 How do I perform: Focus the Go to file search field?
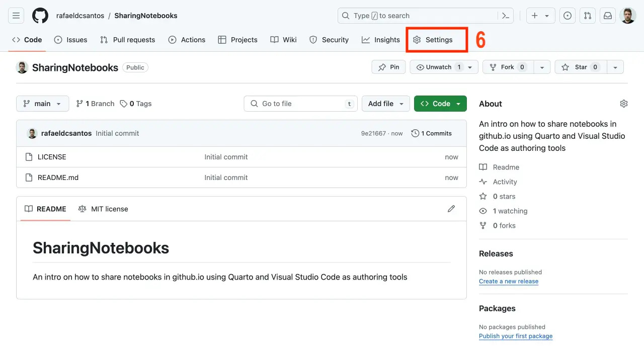coord(301,104)
